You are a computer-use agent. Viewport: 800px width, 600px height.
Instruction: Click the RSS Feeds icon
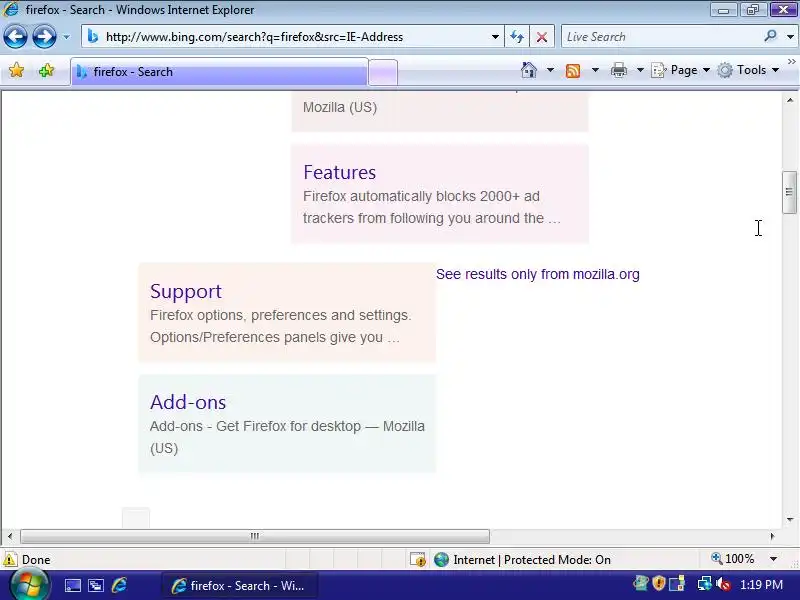click(573, 70)
